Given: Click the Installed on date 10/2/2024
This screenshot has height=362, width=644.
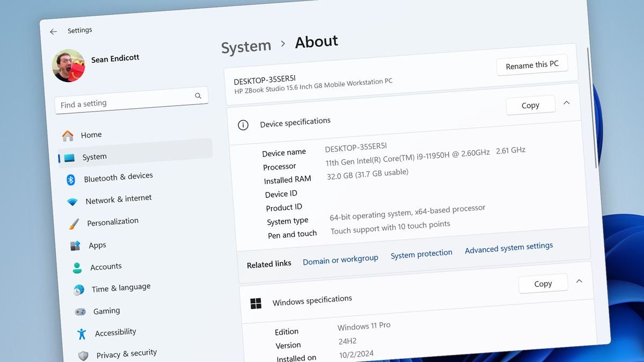Looking at the screenshot, I should pos(356,354).
